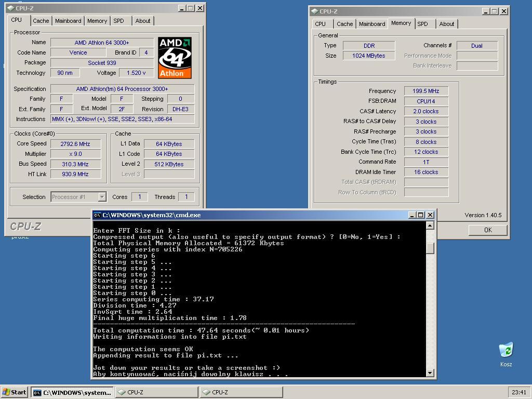
Task: Click DRAM Idle Timer value 16 clocks
Action: [426, 172]
